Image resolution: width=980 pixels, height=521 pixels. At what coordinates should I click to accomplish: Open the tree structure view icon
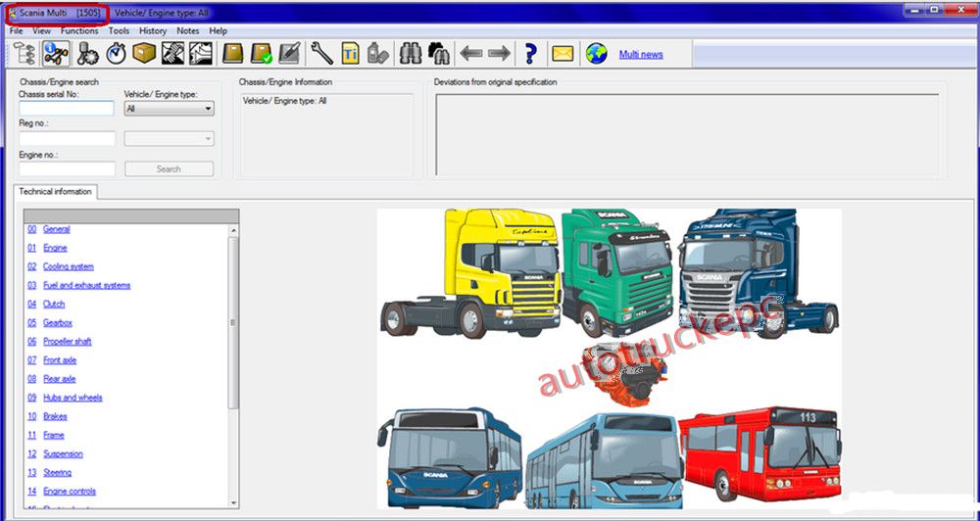point(24,54)
